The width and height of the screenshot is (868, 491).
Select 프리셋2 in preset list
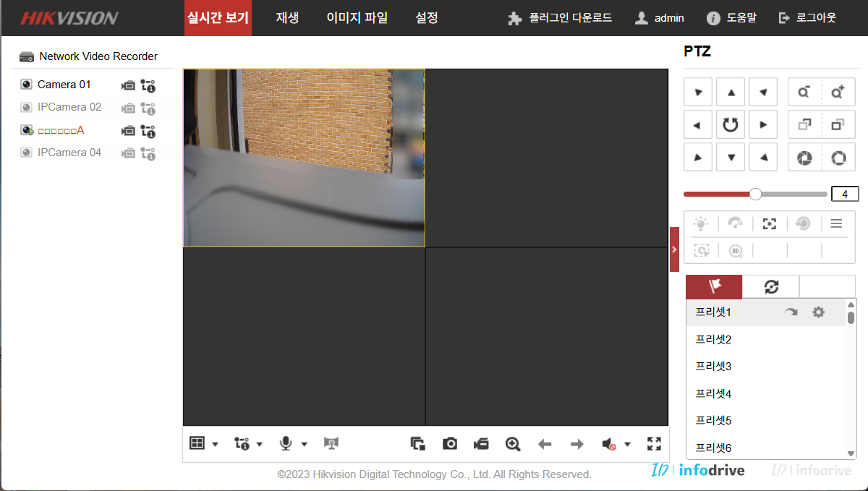766,339
